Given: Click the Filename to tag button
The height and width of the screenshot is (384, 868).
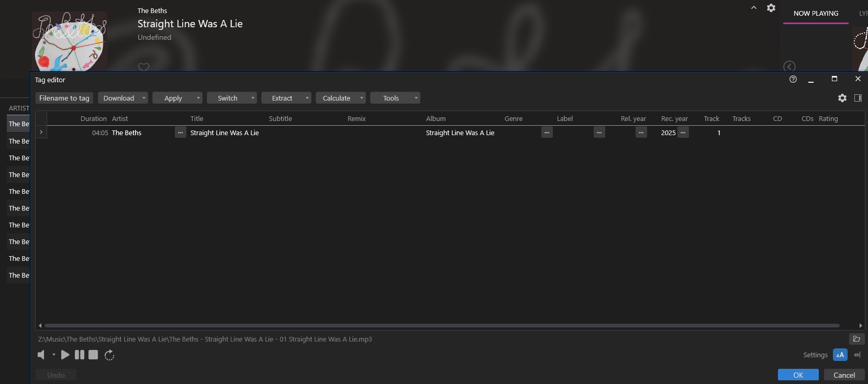Looking at the screenshot, I should (x=64, y=98).
